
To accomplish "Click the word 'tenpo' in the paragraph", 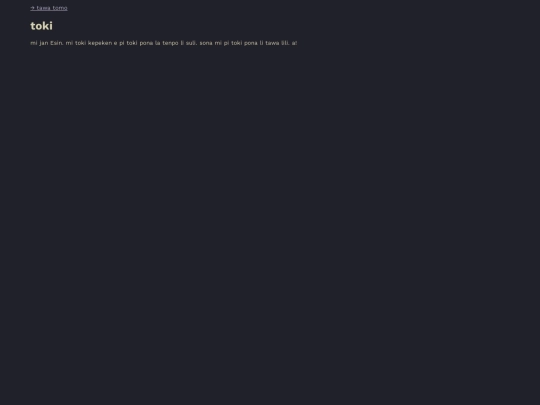I will coord(170,43).
